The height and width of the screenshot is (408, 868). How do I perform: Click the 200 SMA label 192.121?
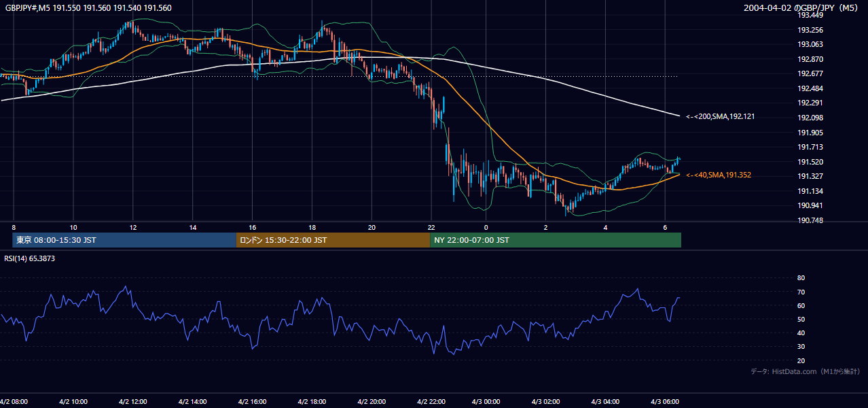720,116
